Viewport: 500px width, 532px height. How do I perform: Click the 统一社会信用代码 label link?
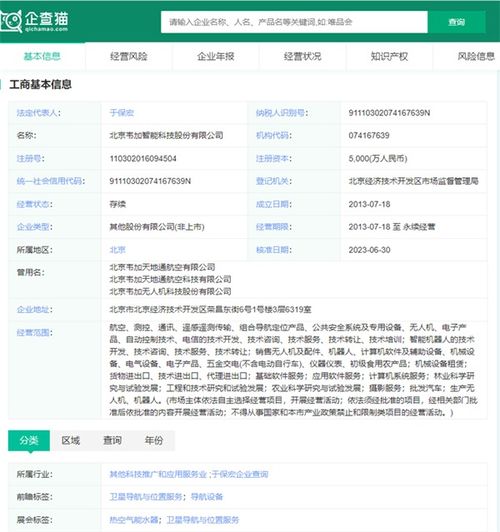pyautogui.click(x=49, y=181)
